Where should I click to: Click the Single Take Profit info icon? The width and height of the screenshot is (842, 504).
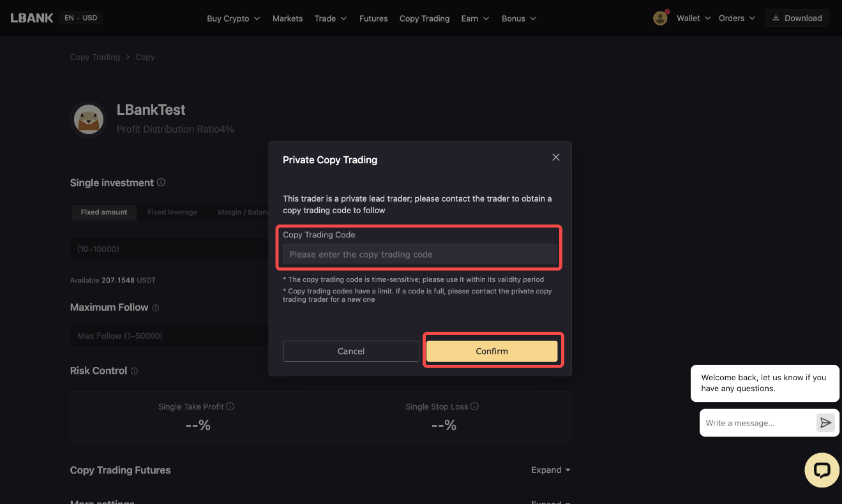[230, 406]
